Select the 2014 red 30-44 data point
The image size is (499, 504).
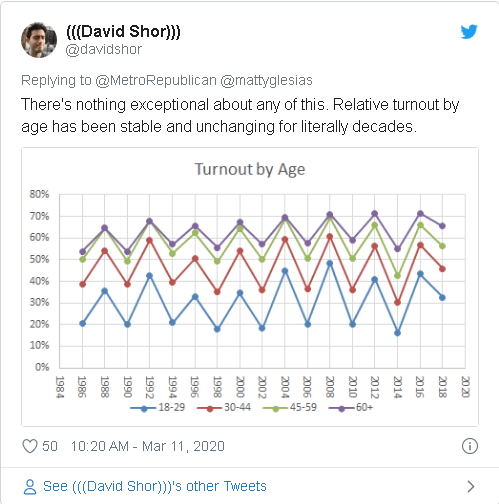[x=397, y=302]
